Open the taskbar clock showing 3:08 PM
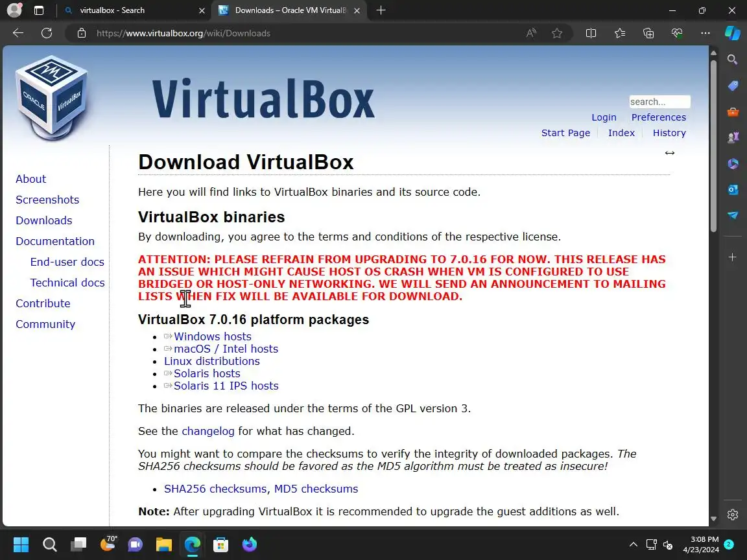The width and height of the screenshot is (747, 560). coord(701,544)
